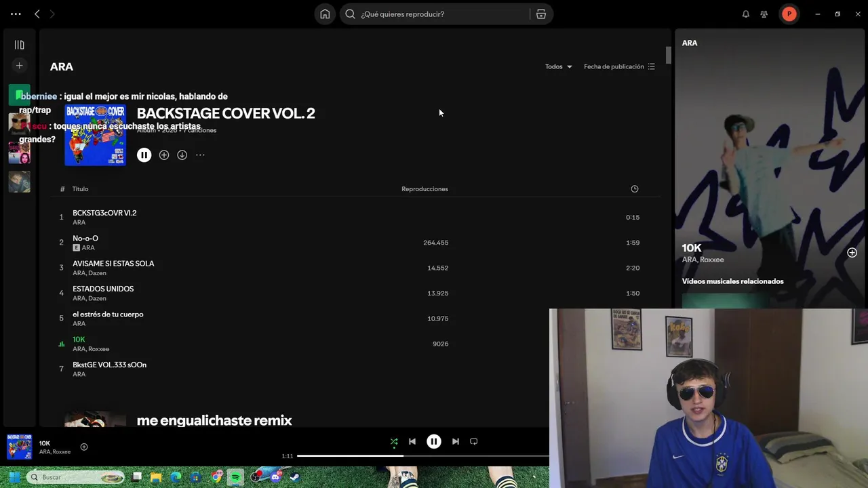Save the album to Your Library
The width and height of the screenshot is (868, 488).
click(x=164, y=155)
